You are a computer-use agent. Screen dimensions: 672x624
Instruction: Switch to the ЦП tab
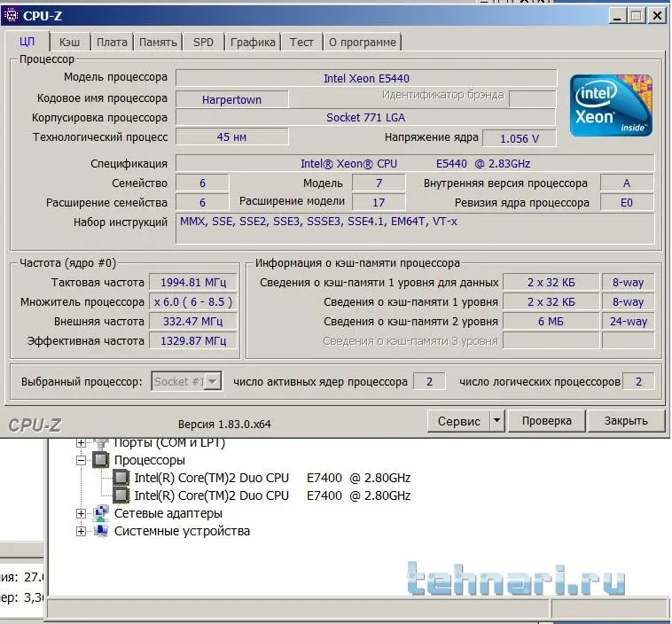pyautogui.click(x=27, y=42)
